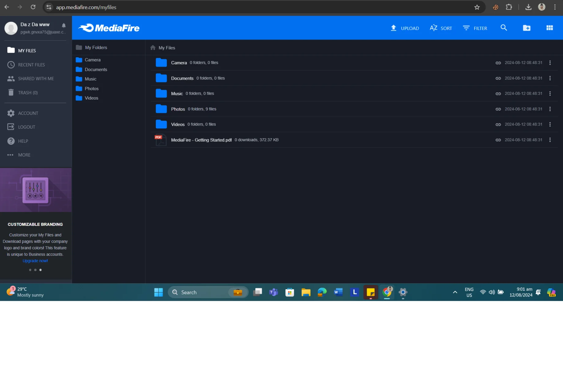Click share link icon for Videos

click(x=498, y=125)
